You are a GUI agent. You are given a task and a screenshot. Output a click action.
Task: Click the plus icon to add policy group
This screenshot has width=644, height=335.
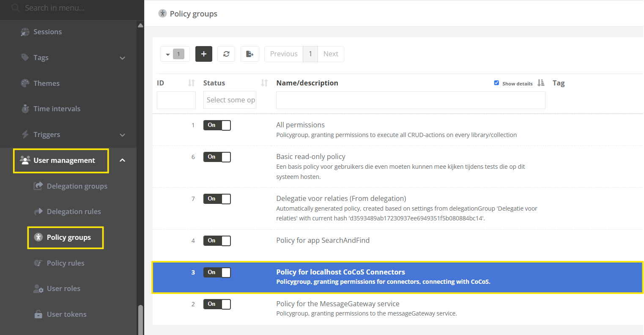203,54
